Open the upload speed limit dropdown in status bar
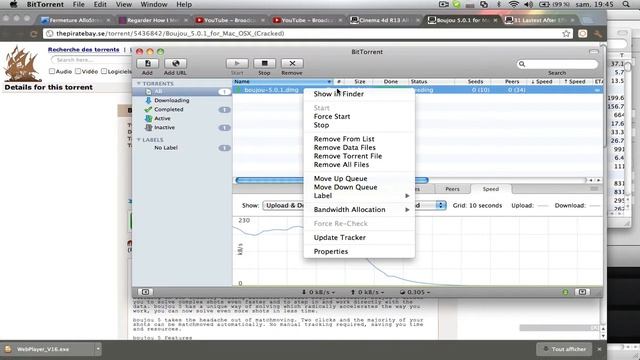Screen dimensions: 640x360 pos(367,292)
